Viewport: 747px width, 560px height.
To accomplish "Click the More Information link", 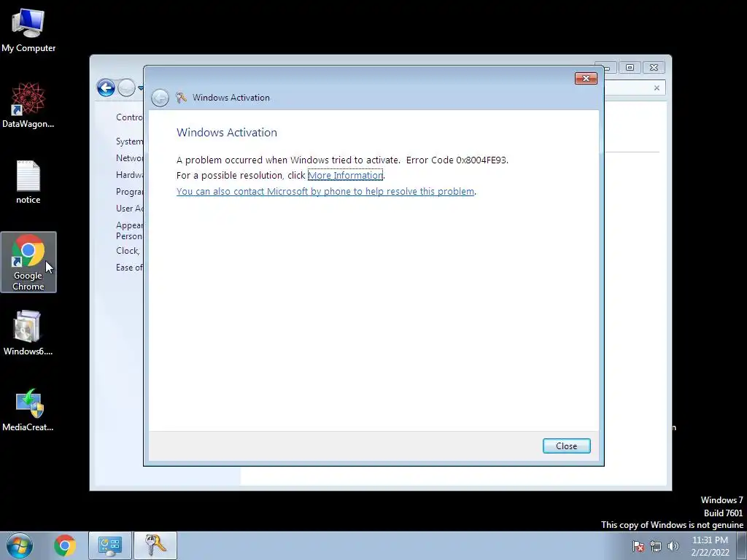I will coord(345,175).
